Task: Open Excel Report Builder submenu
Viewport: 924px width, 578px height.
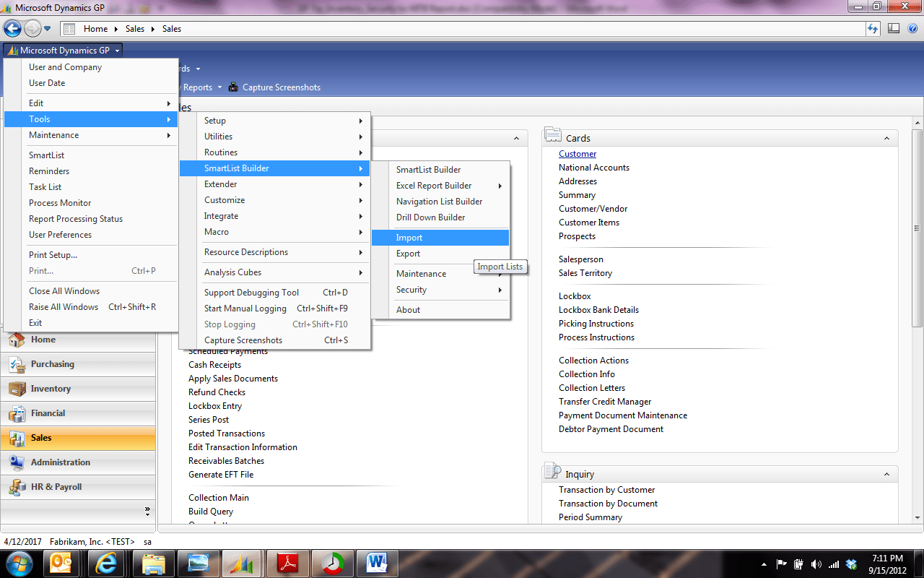Action: [x=440, y=186]
